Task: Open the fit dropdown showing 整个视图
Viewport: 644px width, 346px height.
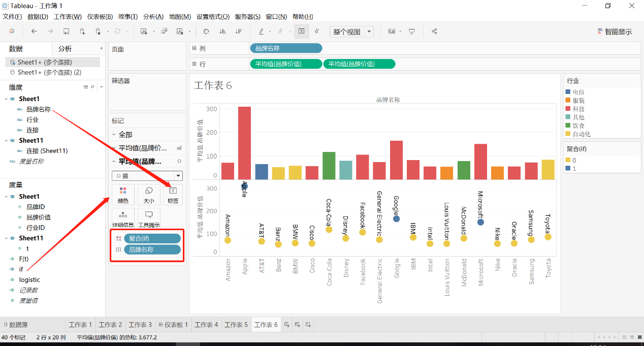Action: click(351, 32)
